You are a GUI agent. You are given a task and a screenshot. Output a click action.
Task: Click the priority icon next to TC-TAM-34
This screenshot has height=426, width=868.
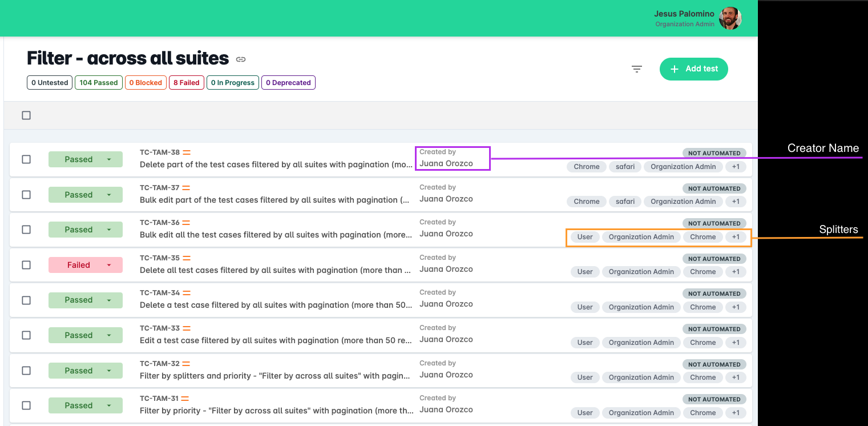click(187, 293)
